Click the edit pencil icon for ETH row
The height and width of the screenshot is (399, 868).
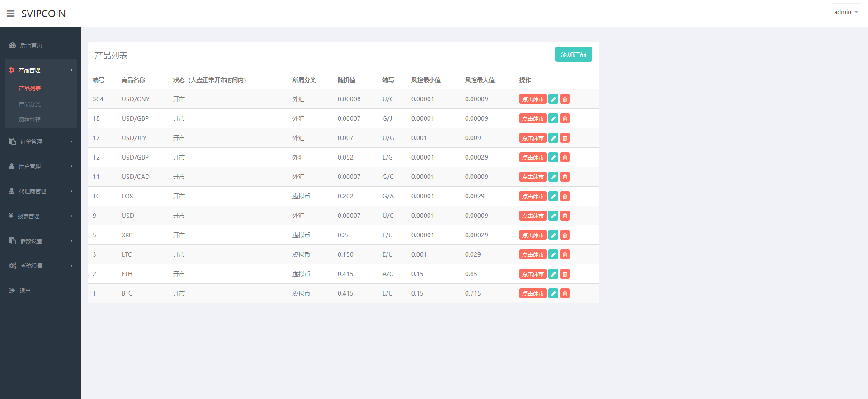pos(553,274)
